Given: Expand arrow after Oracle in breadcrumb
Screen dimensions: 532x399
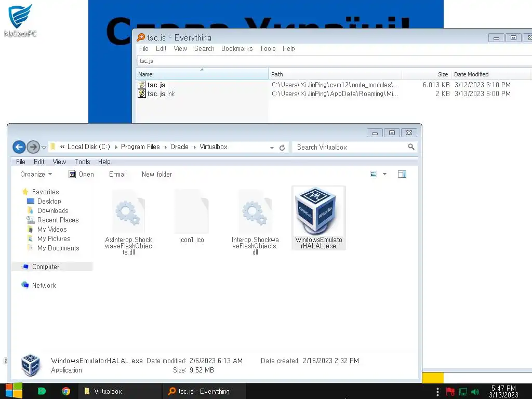Looking at the screenshot, I should 194,147.
